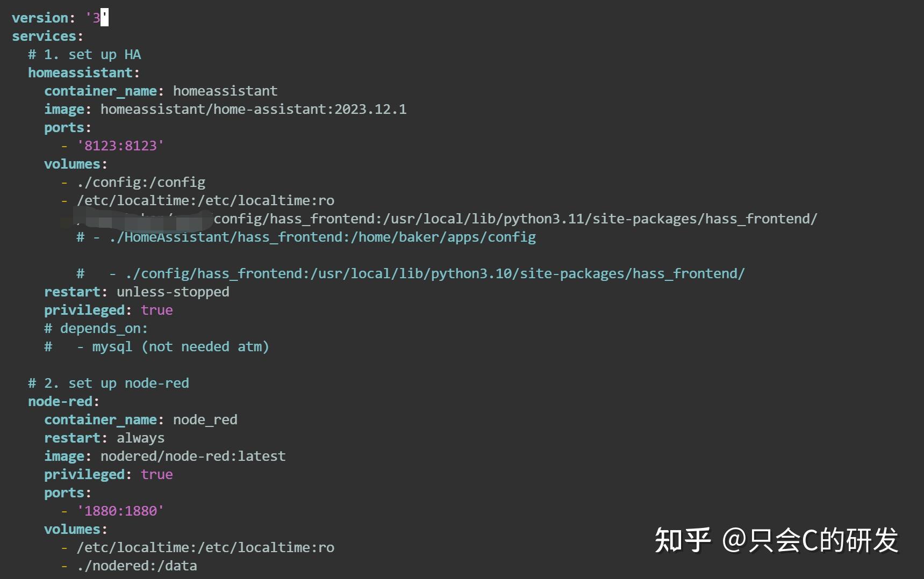Click the "node_red" container name value
This screenshot has height=579, width=924.
coord(205,419)
